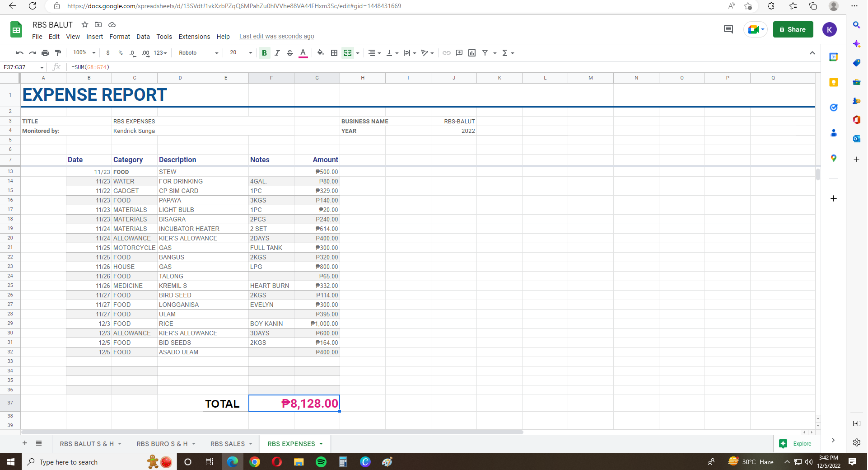
Task: Insert a comment from toolbar
Action: click(x=459, y=53)
